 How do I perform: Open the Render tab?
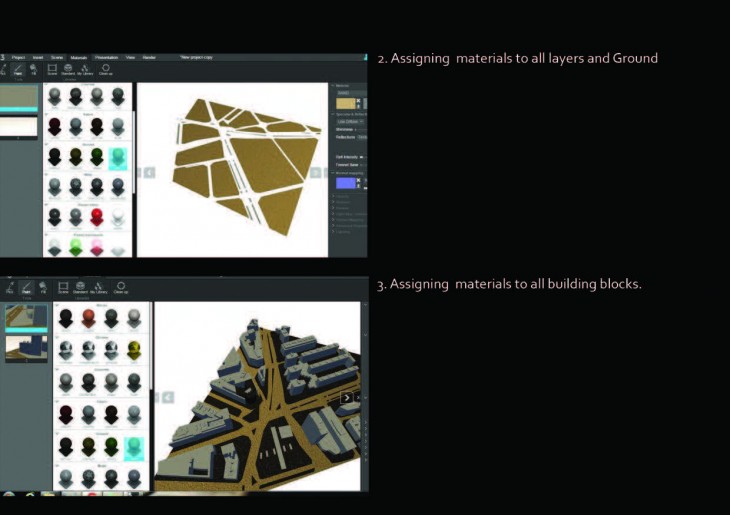(148, 58)
